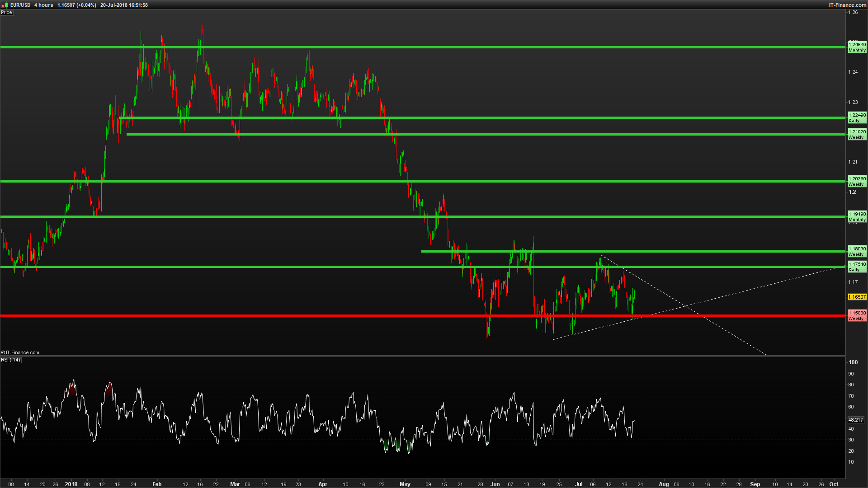This screenshot has width=868, height=488.
Task: Click the EUR/USD symbol name in header
Action: [20, 5]
